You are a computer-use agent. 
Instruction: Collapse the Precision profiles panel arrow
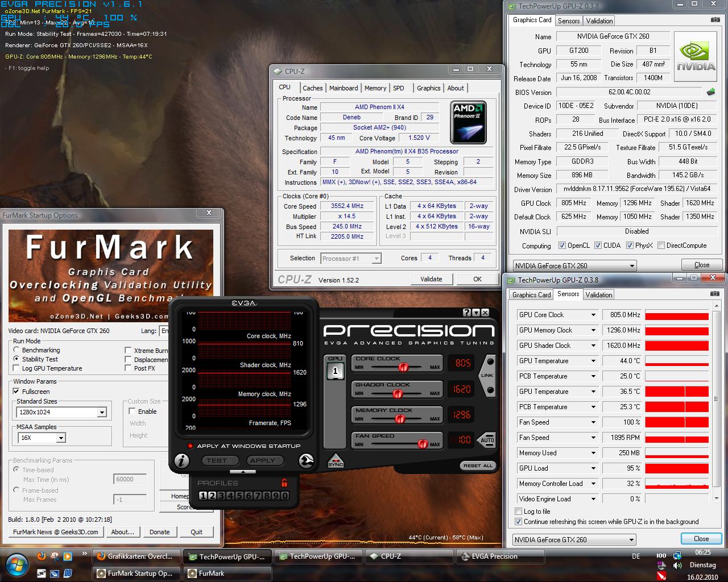tap(243, 472)
